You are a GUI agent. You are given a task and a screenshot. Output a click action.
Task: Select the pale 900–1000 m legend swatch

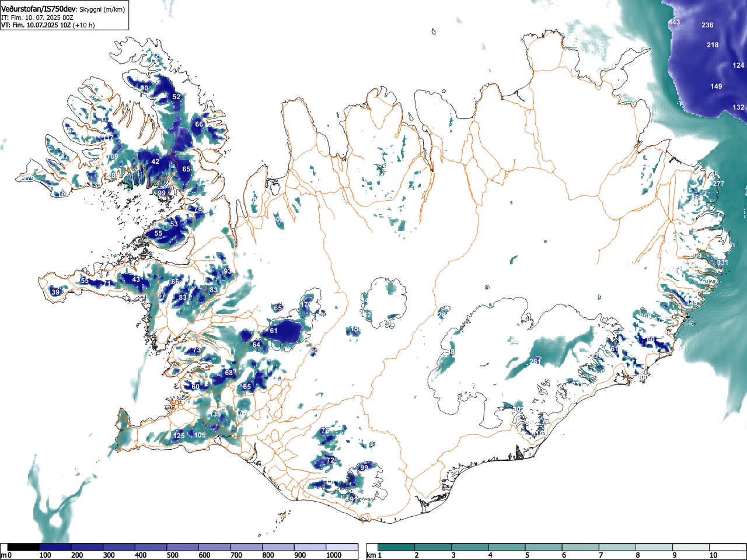click(x=310, y=547)
